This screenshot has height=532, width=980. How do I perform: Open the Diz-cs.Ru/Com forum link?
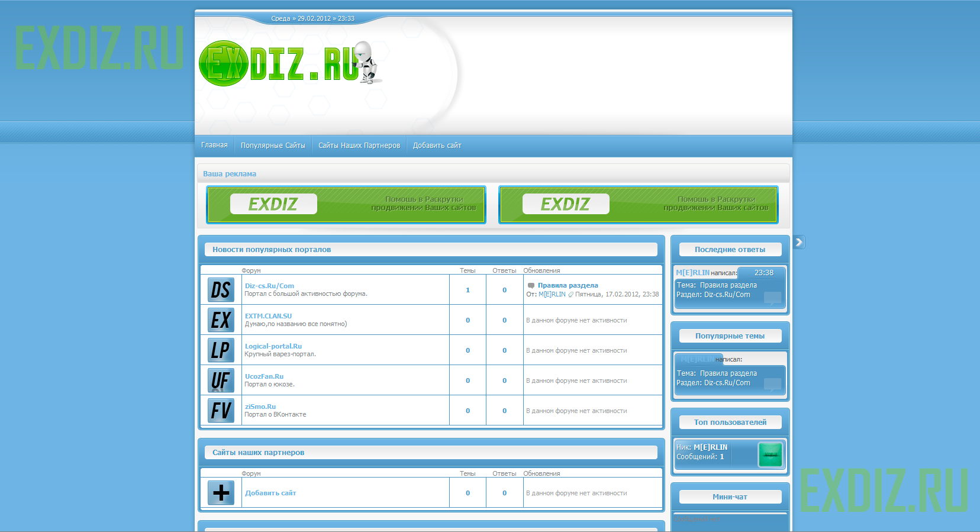click(269, 286)
